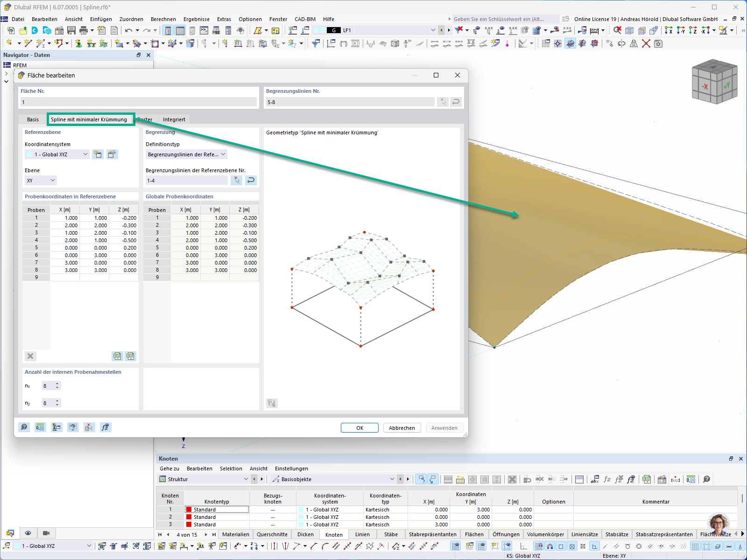Create new coordinate system with the icon
This screenshot has height=560, width=747.
pos(98,154)
